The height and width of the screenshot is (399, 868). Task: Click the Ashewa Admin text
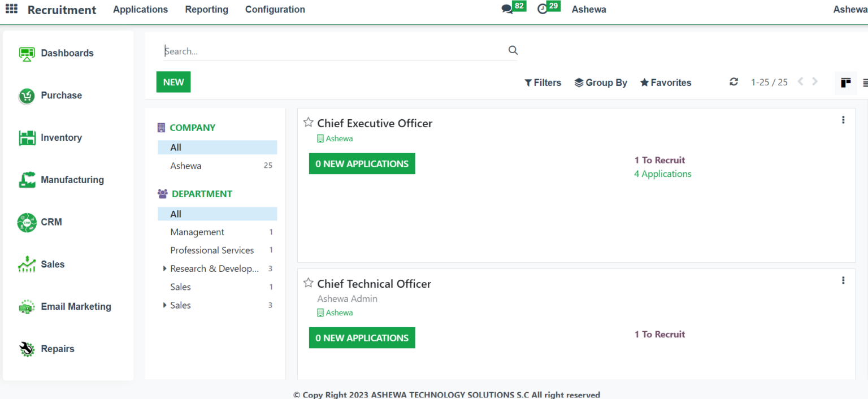click(x=347, y=299)
